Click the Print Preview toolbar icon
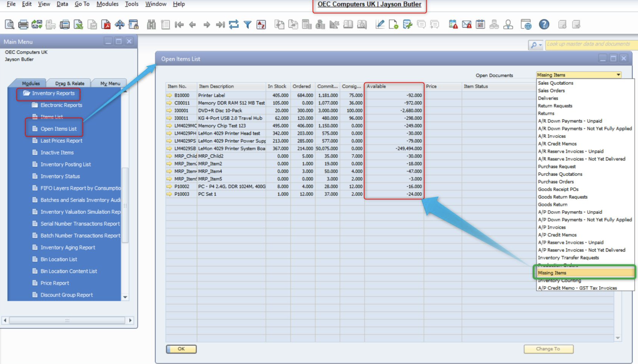The width and height of the screenshot is (638, 364). tap(10, 25)
